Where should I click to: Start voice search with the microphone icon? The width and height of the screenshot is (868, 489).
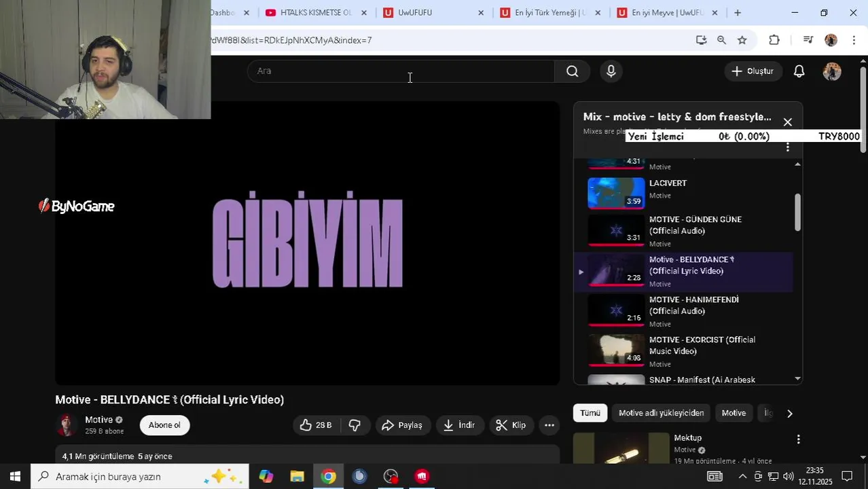pos(611,71)
